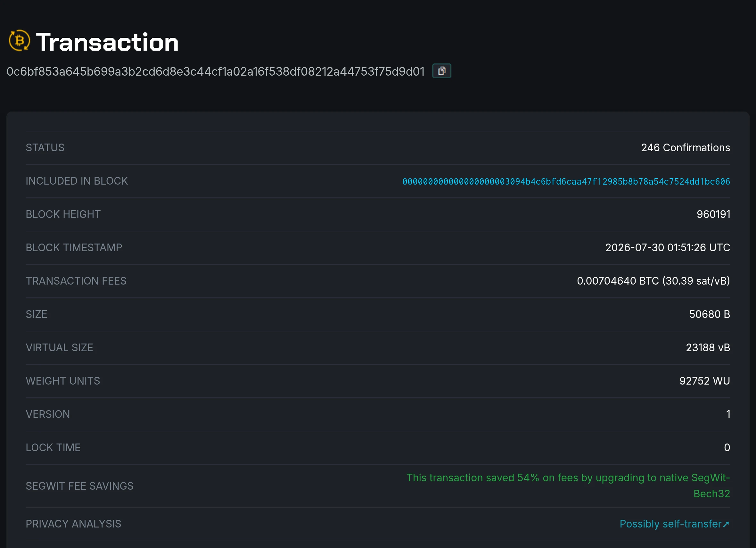This screenshot has height=548, width=756.
Task: Click the lock time value 0
Action: (727, 448)
